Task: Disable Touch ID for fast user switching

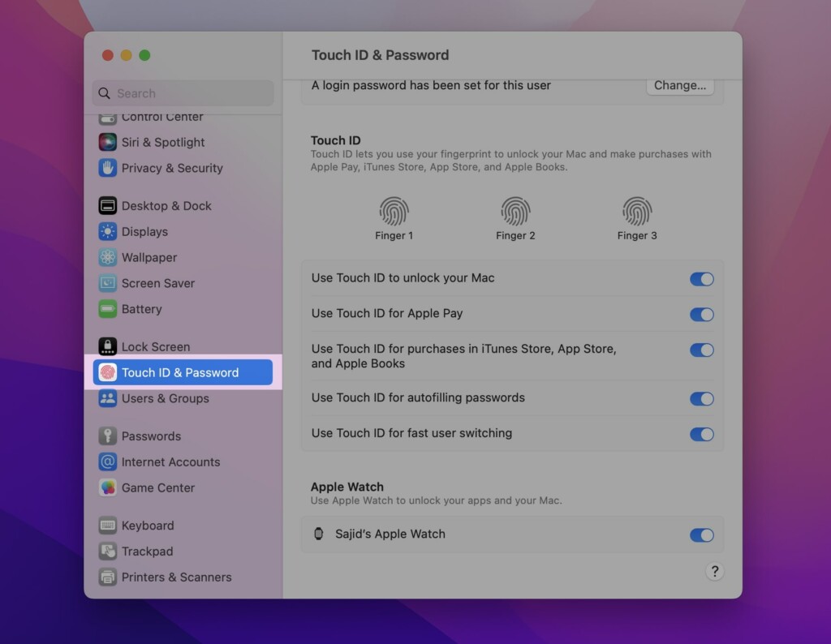Action: tap(701, 434)
